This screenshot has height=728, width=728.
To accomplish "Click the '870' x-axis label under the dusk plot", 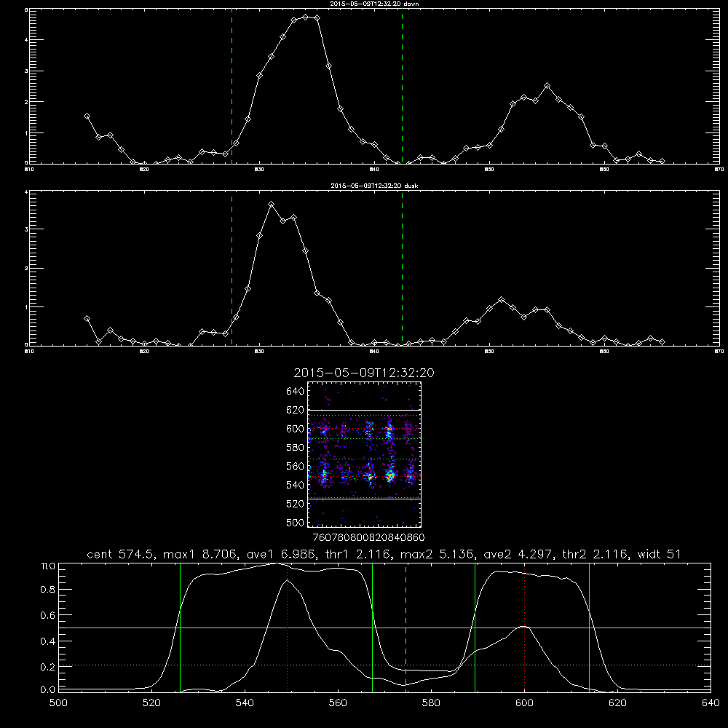I will click(x=719, y=352).
